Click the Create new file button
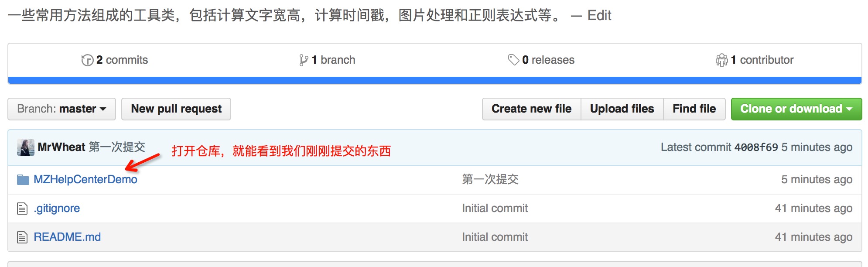Viewport: 868px width, 267px height. pyautogui.click(x=531, y=109)
